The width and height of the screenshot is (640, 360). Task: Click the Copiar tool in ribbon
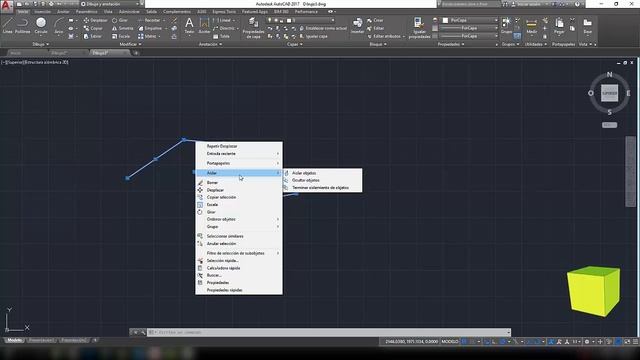93,28
